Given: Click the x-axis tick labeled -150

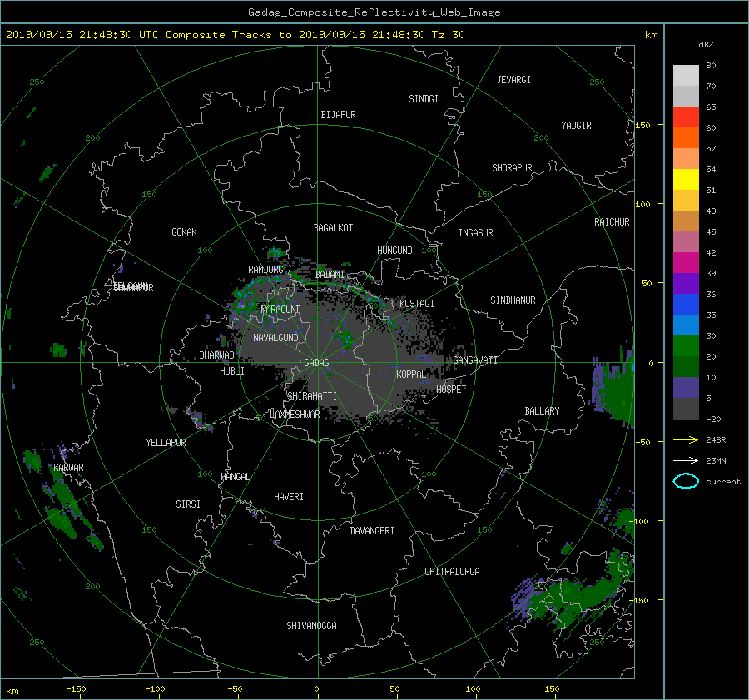Looking at the screenshot, I should click(76, 689).
